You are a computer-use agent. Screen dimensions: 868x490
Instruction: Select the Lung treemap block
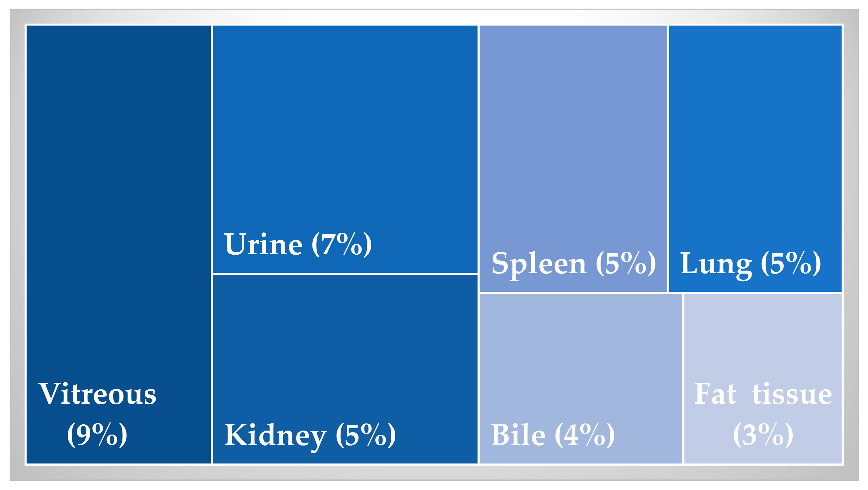click(x=755, y=135)
